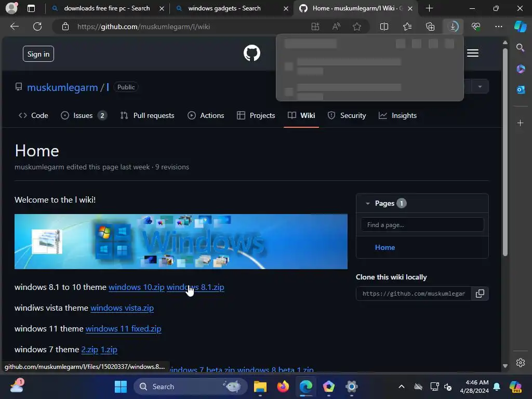Close the Home muskumlegarm wiki tab

pyautogui.click(x=410, y=8)
